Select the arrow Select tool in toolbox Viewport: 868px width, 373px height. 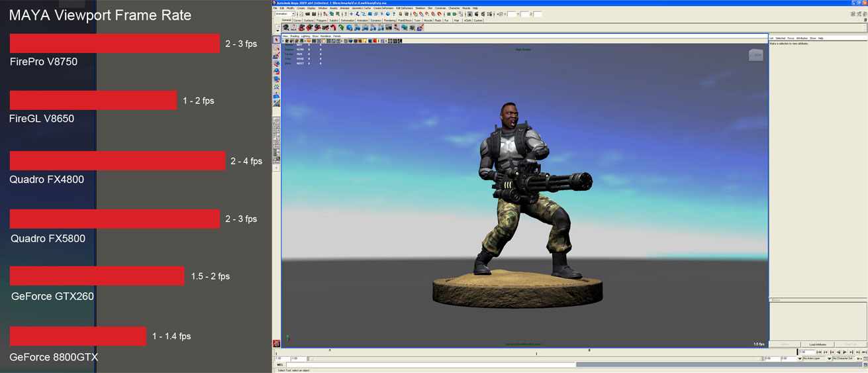(277, 40)
